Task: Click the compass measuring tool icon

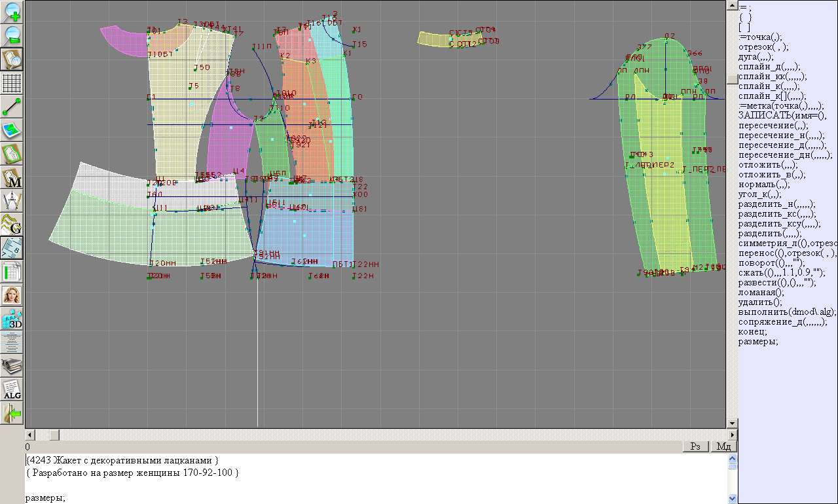Action: (12, 201)
